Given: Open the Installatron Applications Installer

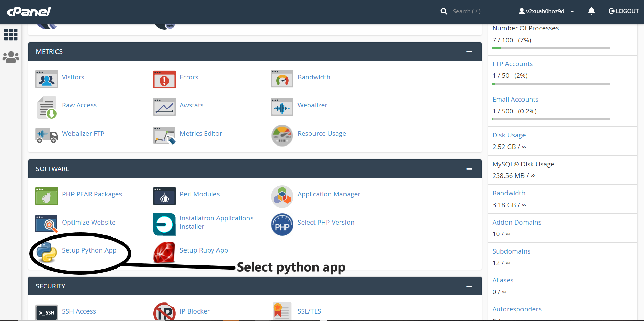Looking at the screenshot, I should pos(216,222).
